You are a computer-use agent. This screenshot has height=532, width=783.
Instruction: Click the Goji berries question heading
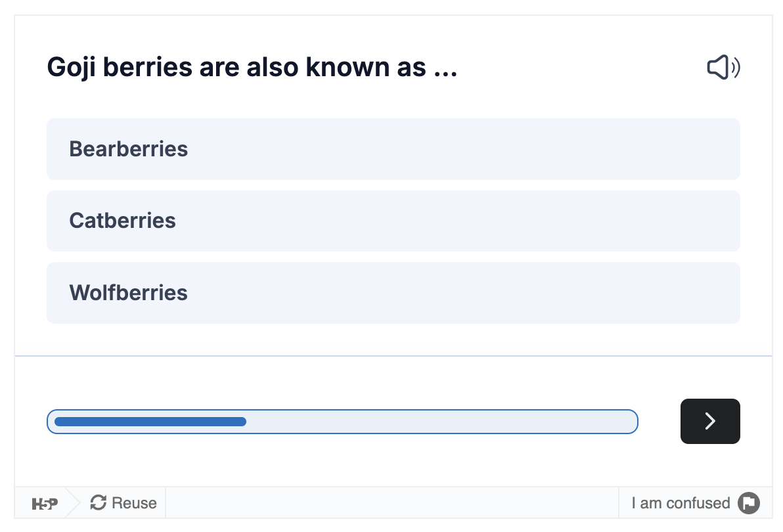tap(252, 68)
